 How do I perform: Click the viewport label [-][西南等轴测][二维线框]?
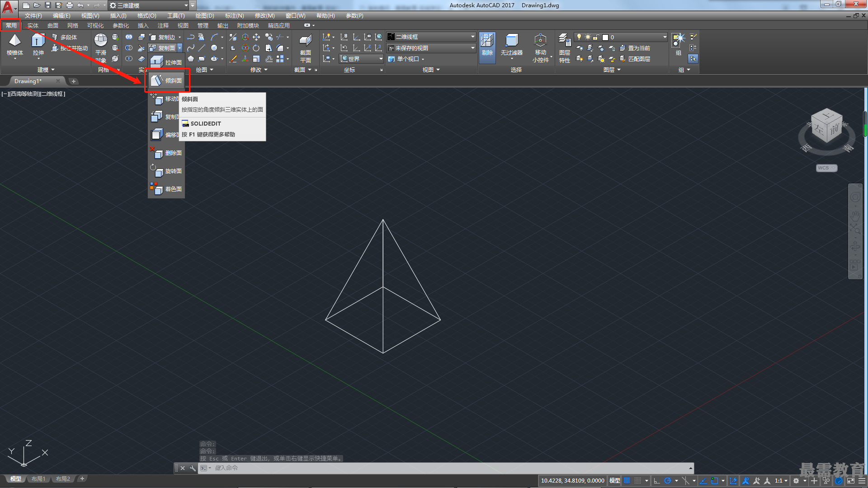(x=33, y=94)
